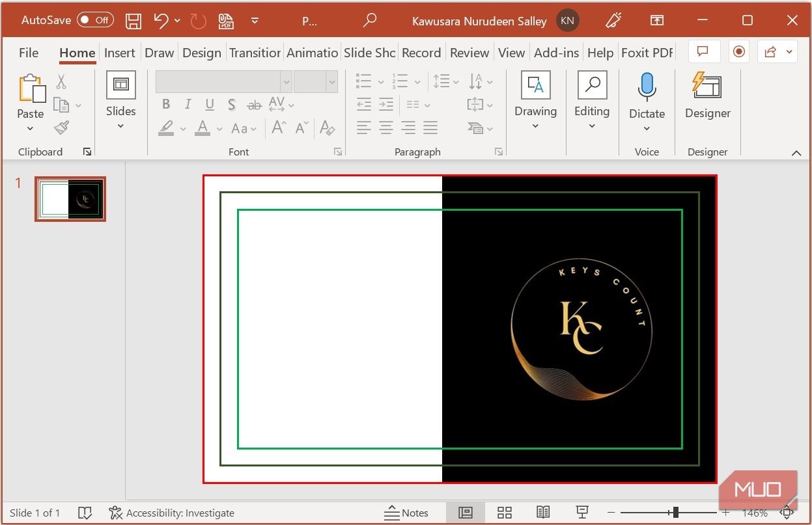Open the Comments pane icon
Viewport: 812px width, 525px height.
[703, 51]
